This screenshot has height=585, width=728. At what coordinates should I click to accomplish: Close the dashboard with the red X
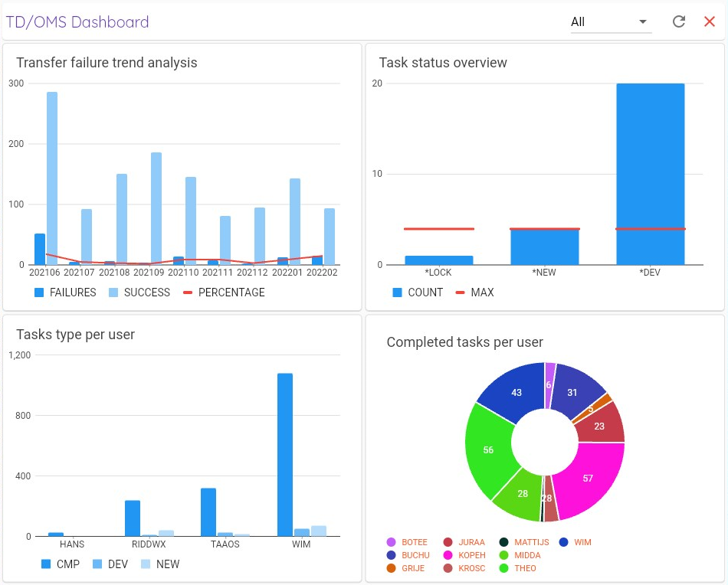coord(710,21)
